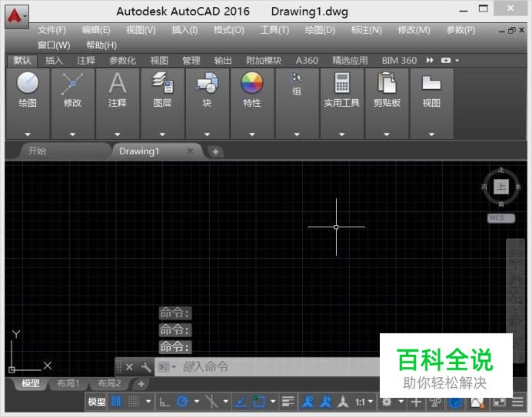
Task: Click the annotation monitor plus icon
Action: 416,402
